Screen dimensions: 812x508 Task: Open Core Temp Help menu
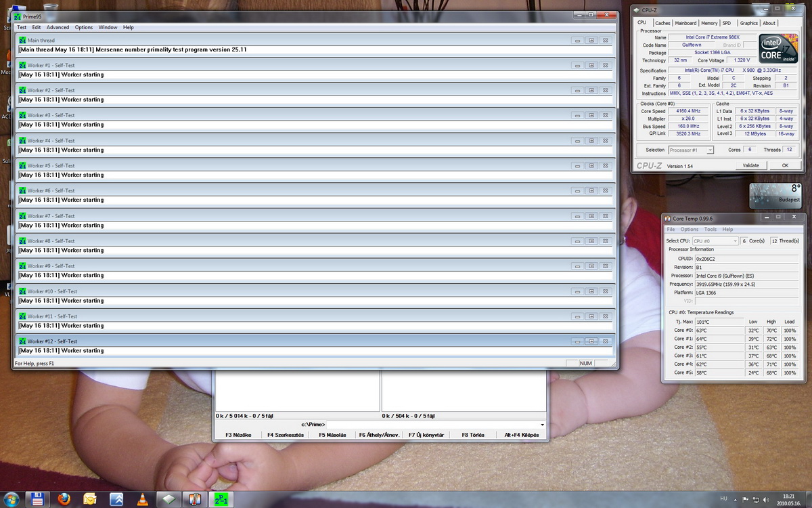[727, 230]
